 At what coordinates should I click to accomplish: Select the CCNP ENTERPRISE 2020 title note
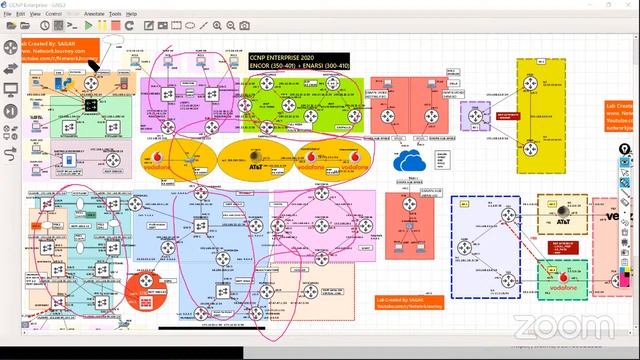click(x=299, y=62)
